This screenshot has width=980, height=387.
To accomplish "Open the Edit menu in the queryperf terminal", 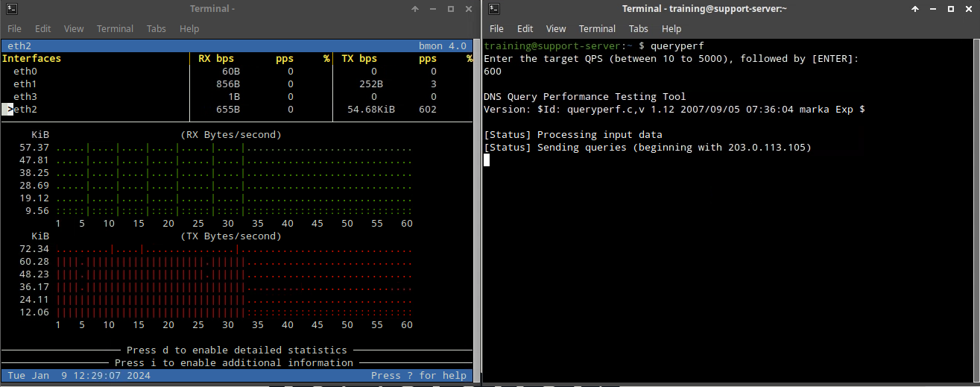I will tap(525, 28).
